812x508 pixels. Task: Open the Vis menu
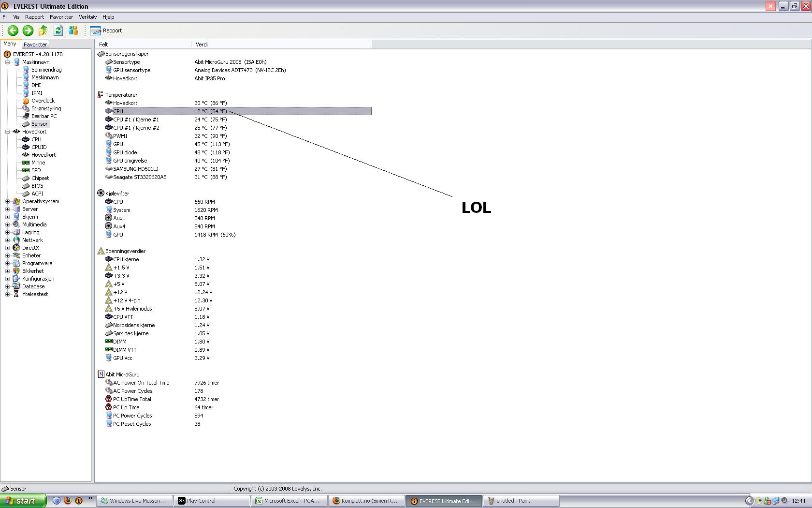(16, 17)
